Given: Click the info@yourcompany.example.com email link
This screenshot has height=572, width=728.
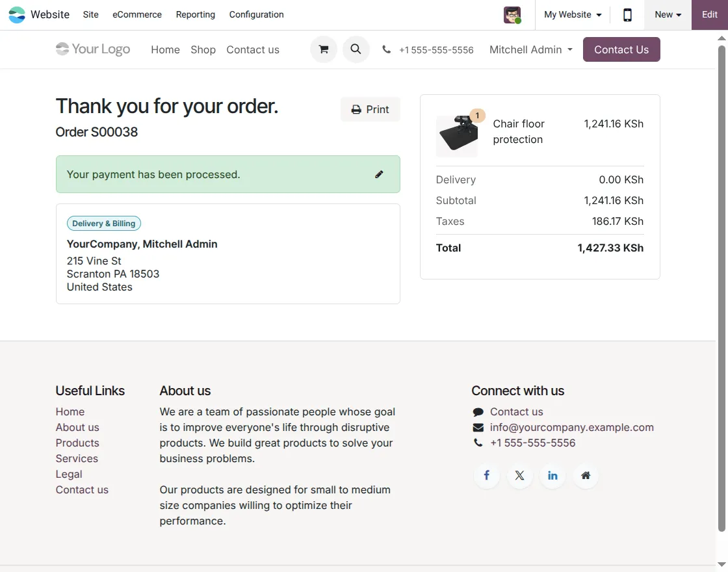Looking at the screenshot, I should [571, 427].
